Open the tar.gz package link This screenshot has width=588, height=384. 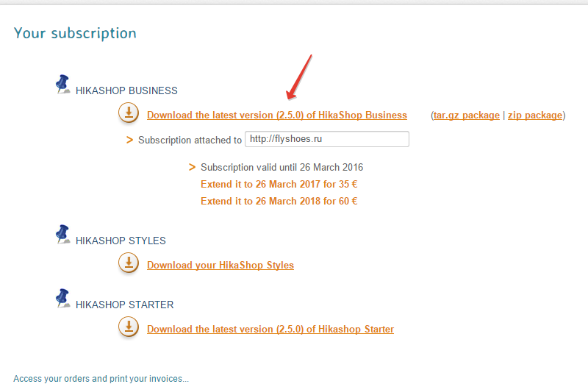point(467,115)
